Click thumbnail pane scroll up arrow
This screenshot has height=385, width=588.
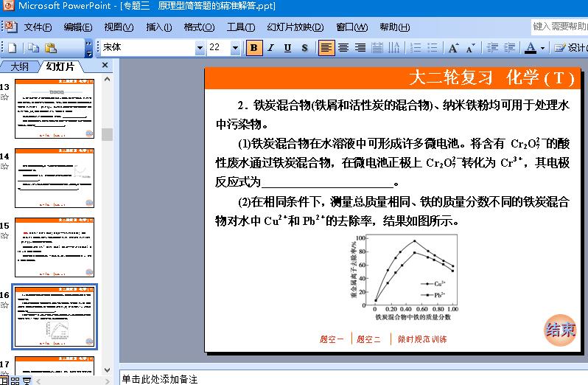tap(108, 79)
